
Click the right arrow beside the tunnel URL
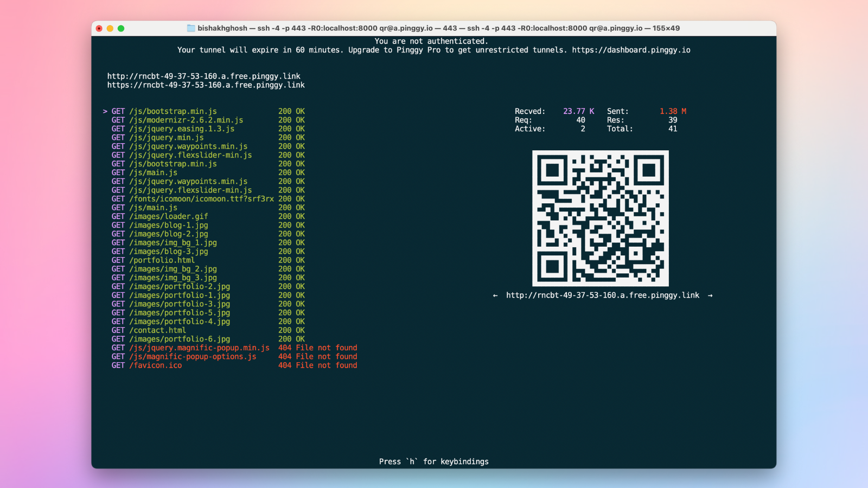[710, 295]
